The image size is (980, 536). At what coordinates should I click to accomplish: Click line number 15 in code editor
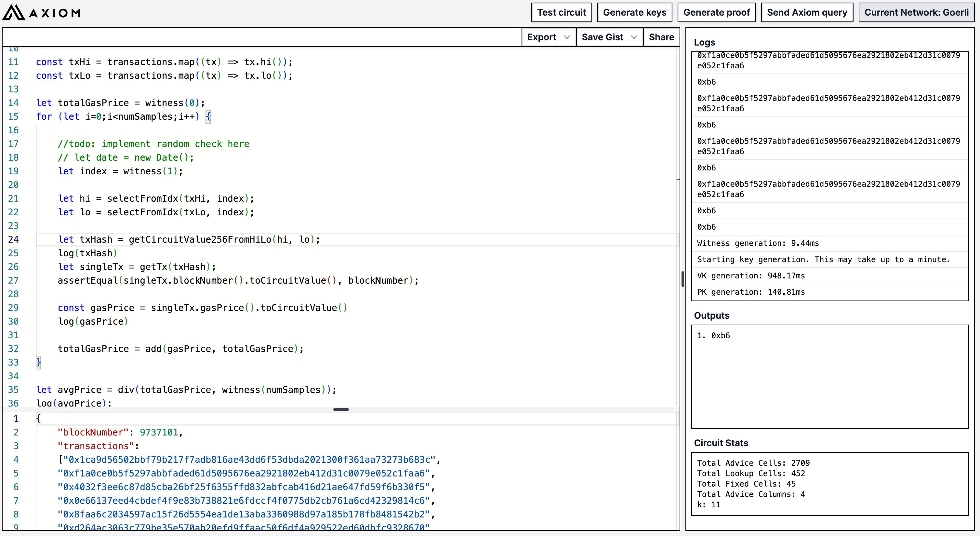[13, 116]
